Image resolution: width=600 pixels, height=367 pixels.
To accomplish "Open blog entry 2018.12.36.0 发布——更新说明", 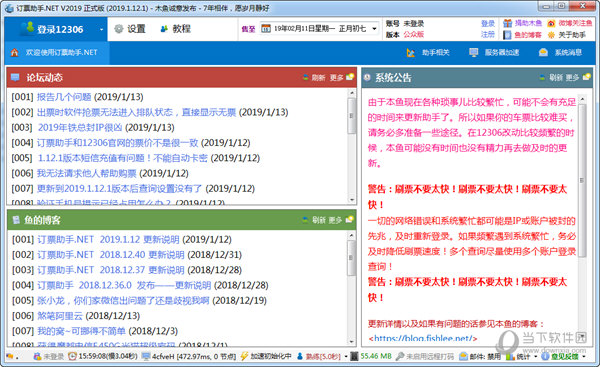I will 124,285.
